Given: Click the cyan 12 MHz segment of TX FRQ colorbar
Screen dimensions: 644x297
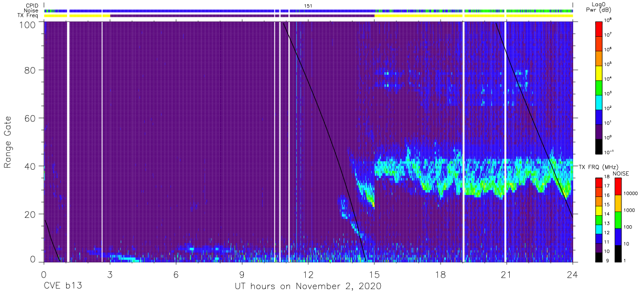Looking at the screenshot, I should tap(598, 229).
